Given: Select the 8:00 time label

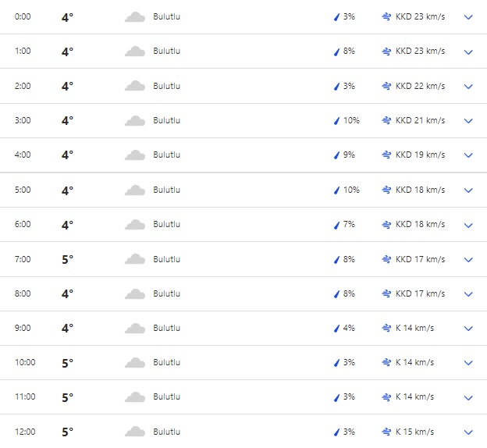Looking at the screenshot, I should pyautogui.click(x=23, y=294).
